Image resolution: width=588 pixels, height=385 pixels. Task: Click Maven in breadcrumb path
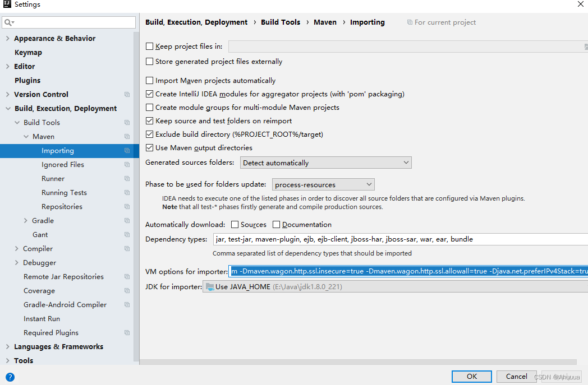[x=325, y=22]
